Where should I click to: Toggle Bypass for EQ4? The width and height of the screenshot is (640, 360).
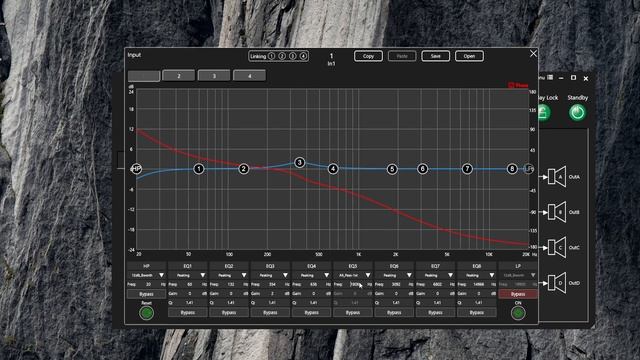(x=311, y=312)
